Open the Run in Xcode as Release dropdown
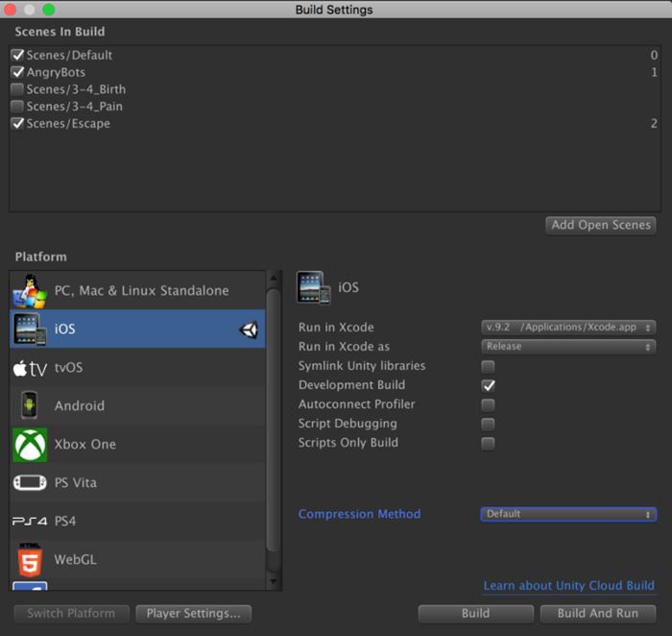 coord(568,347)
